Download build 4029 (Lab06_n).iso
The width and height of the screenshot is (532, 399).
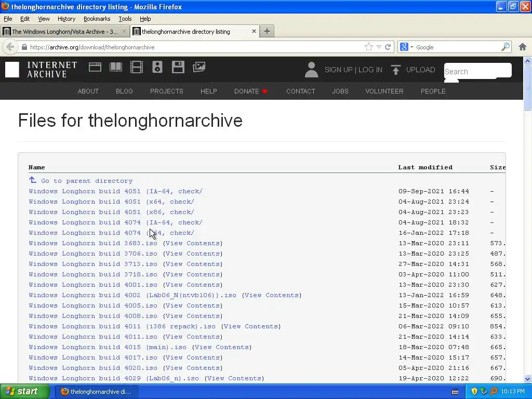114,378
